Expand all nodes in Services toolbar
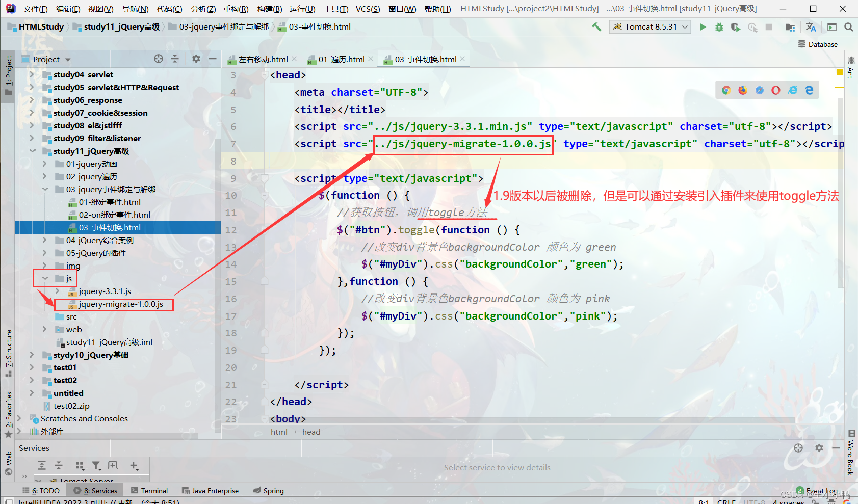 (x=42, y=465)
